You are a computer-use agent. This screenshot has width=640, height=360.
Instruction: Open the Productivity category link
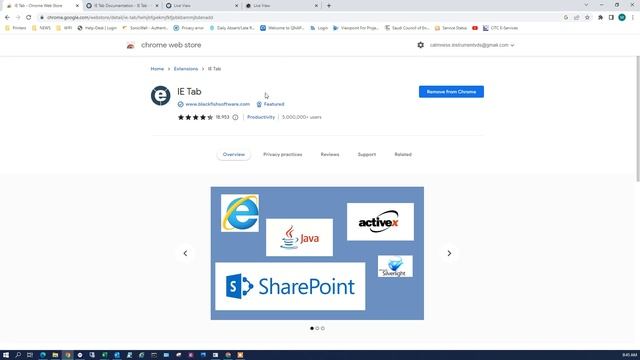261,117
